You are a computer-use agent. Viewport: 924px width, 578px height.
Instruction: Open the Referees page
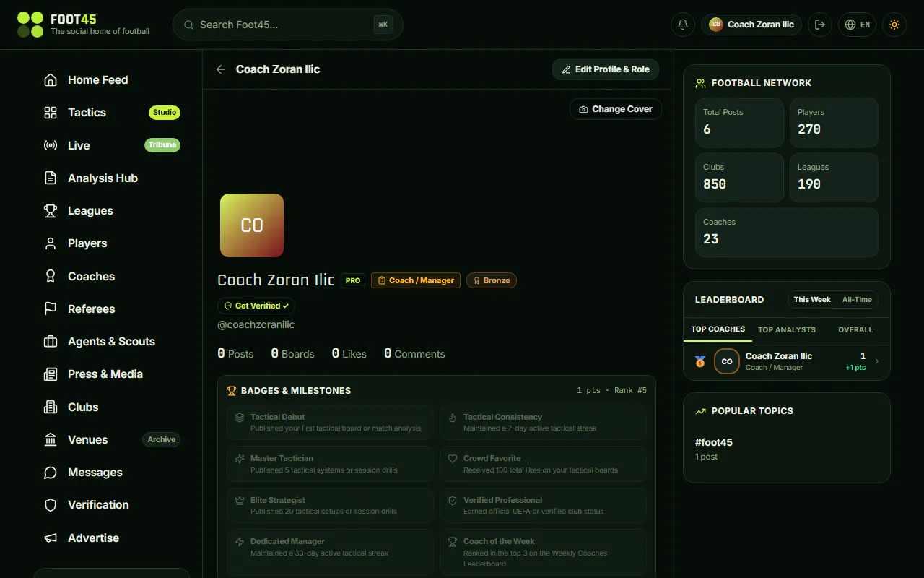point(112,309)
